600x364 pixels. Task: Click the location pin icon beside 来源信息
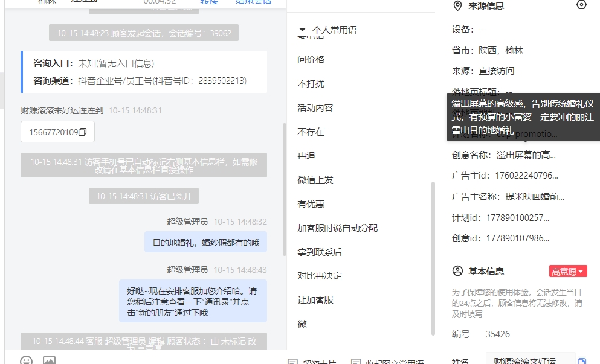(x=457, y=6)
